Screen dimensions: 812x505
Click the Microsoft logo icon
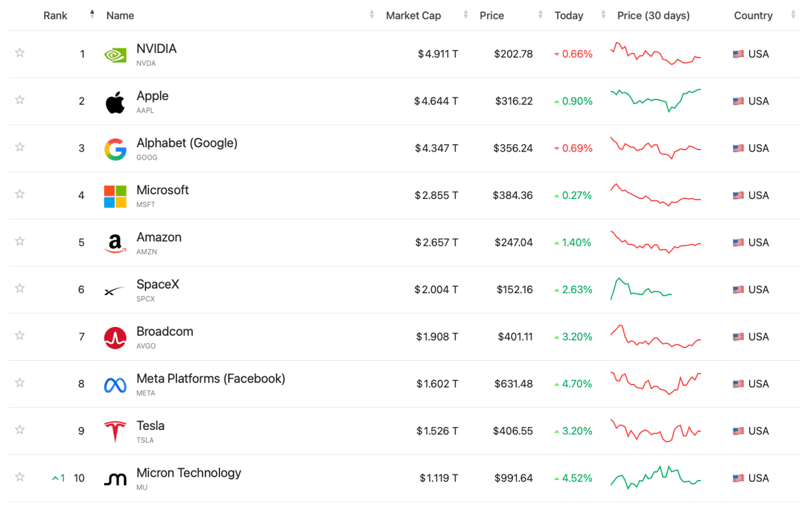click(x=115, y=196)
